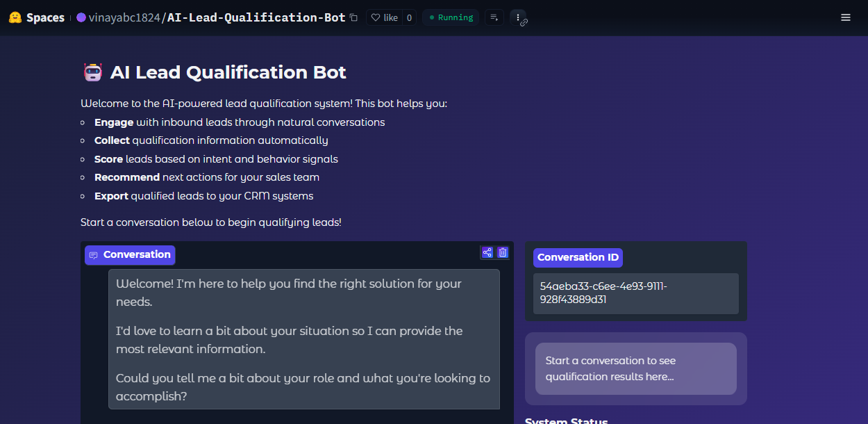Open the hamburger navigation menu
Screen dimensions: 868x424
[845, 17]
